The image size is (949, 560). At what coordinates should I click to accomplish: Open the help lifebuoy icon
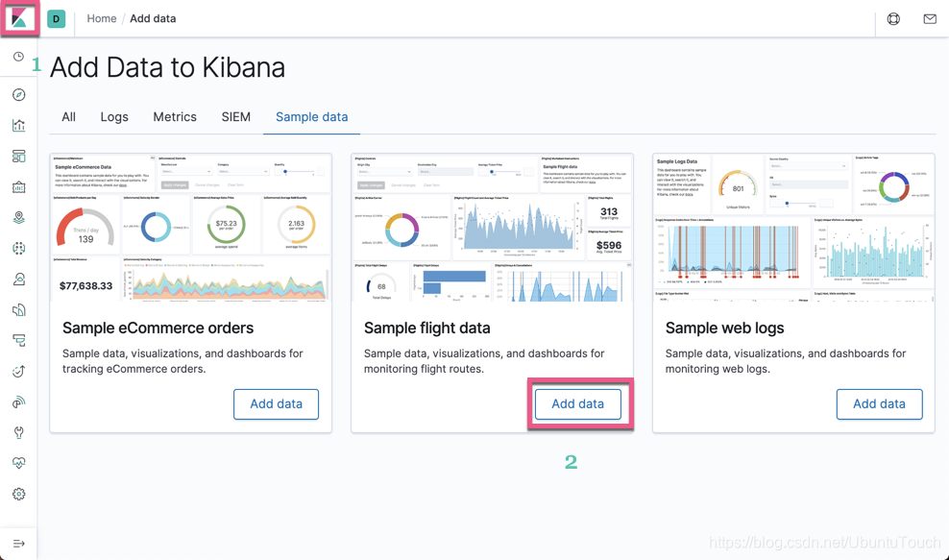(893, 19)
